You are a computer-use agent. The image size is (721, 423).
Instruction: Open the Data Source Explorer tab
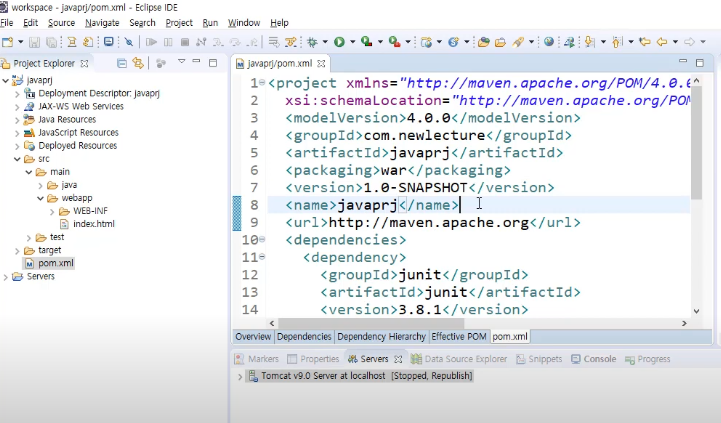[459, 359]
